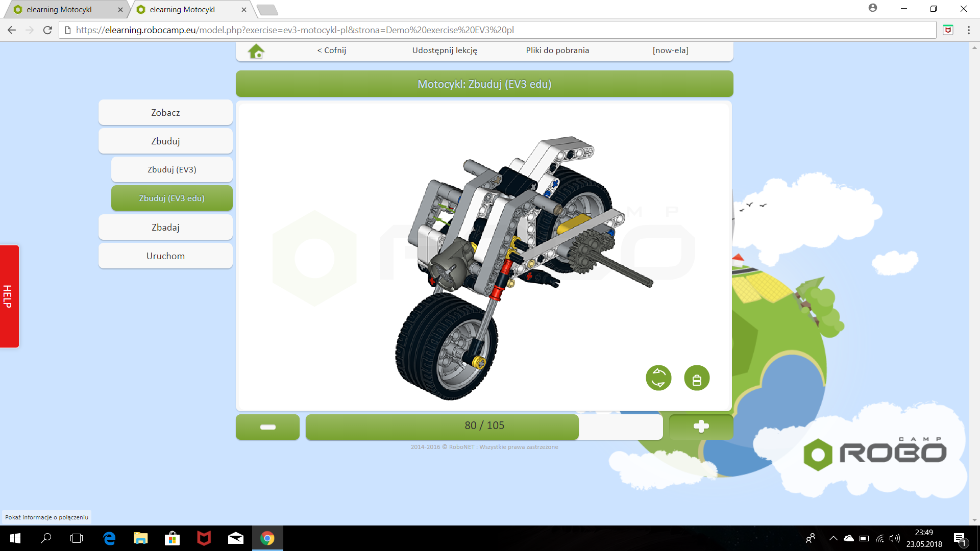The width and height of the screenshot is (980, 551).
Task: Click the Motocykl: Zbuduj (EV3 edu) header
Action: [x=484, y=84]
